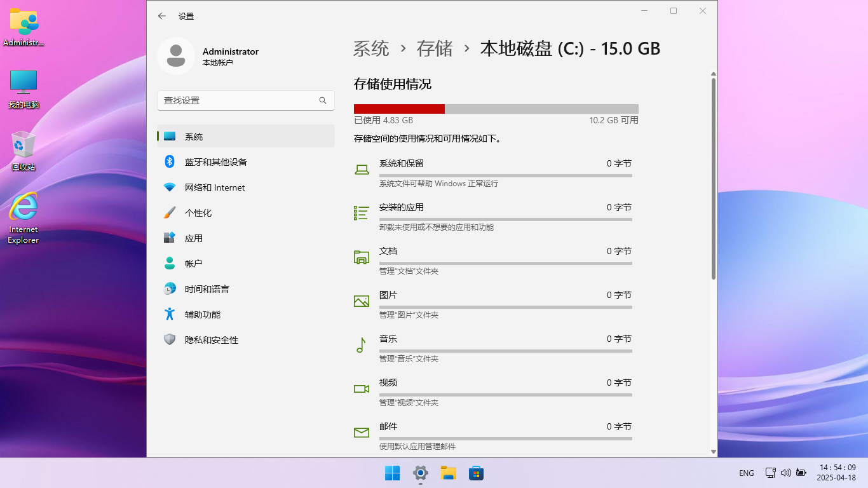Open 音乐 storage category

pos(493,348)
